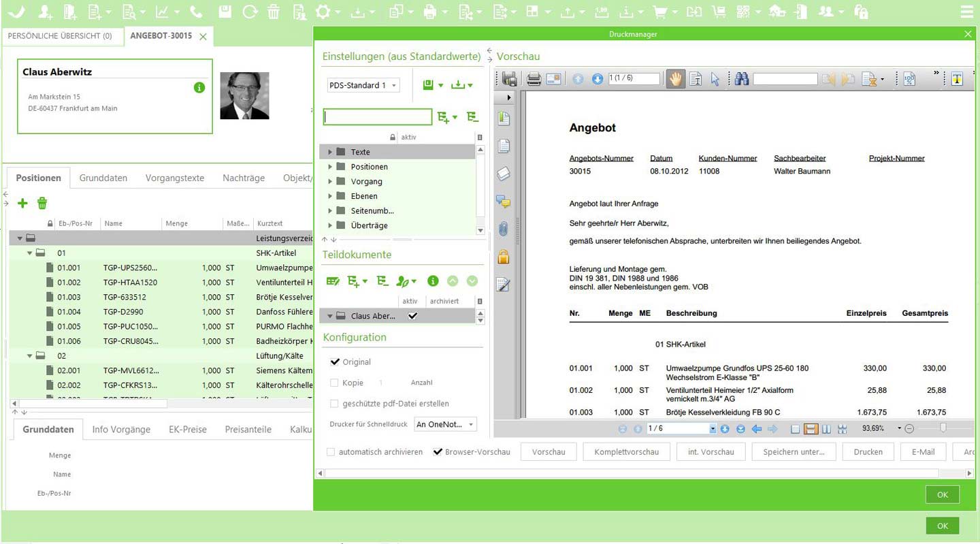The height and width of the screenshot is (544, 980).
Task: Click the Drucken button
Action: pyautogui.click(x=868, y=452)
